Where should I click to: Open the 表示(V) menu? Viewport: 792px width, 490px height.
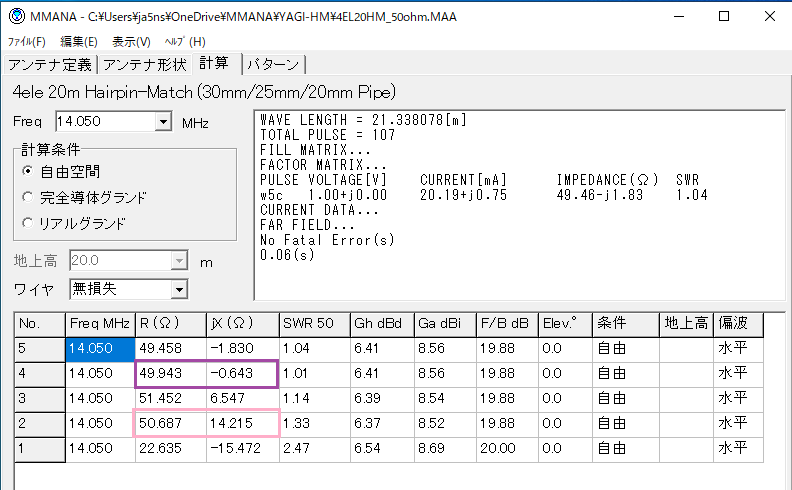coord(131,42)
